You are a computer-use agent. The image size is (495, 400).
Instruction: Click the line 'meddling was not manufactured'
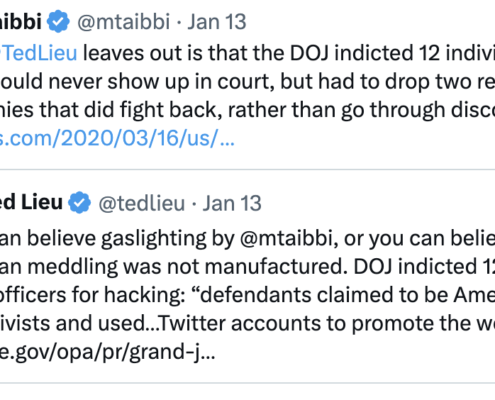(x=188, y=267)
